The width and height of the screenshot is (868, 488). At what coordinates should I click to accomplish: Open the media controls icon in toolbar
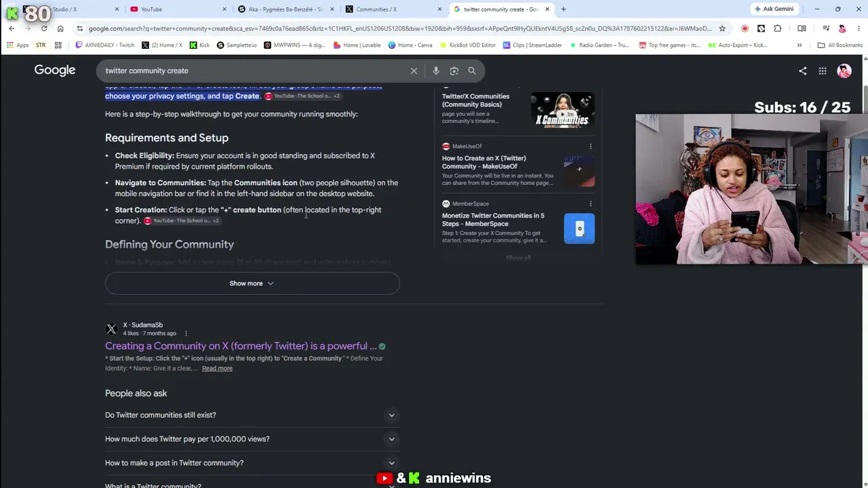click(826, 28)
